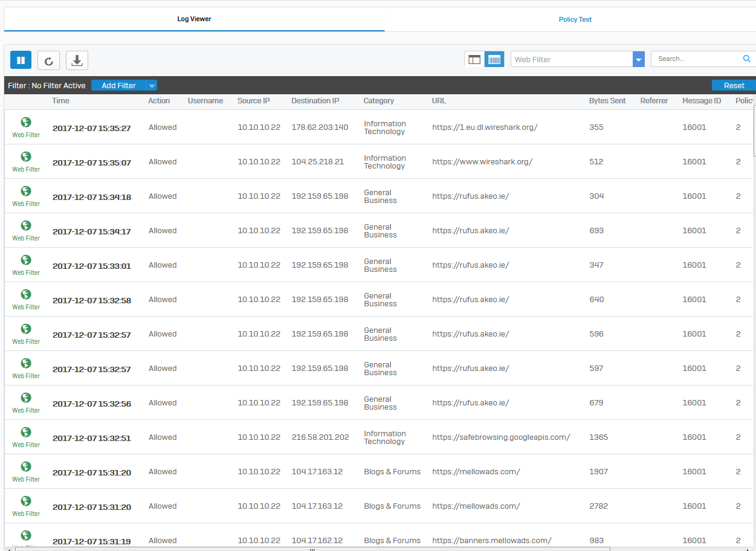Click Web Filter icon for 15:35:27 entry

[x=26, y=122]
